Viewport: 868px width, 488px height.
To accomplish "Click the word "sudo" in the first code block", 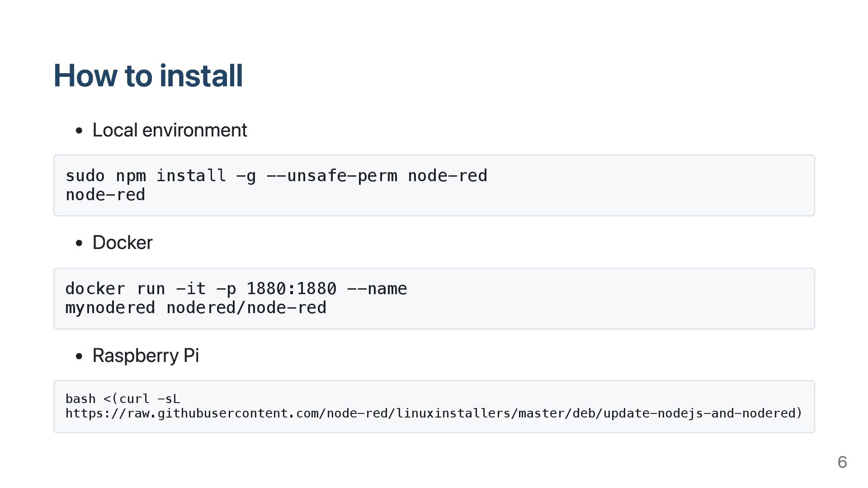I will point(85,176).
